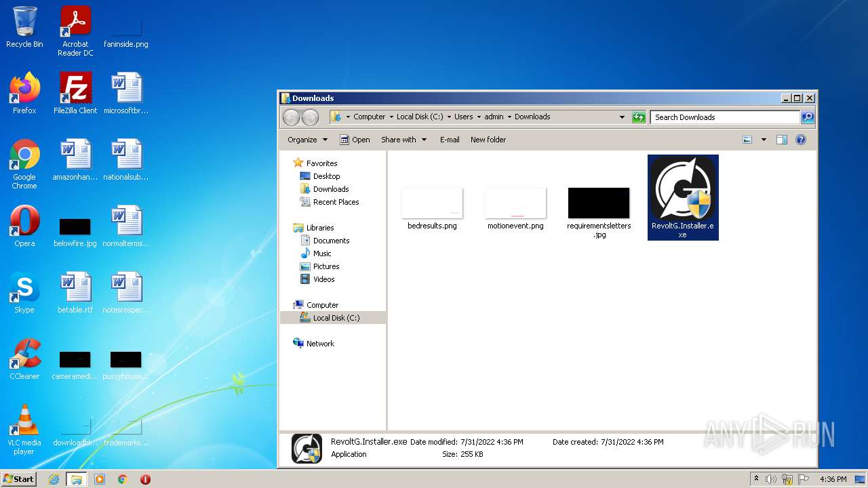Expand the view options dropdown arrow
868x488 pixels.
point(764,140)
